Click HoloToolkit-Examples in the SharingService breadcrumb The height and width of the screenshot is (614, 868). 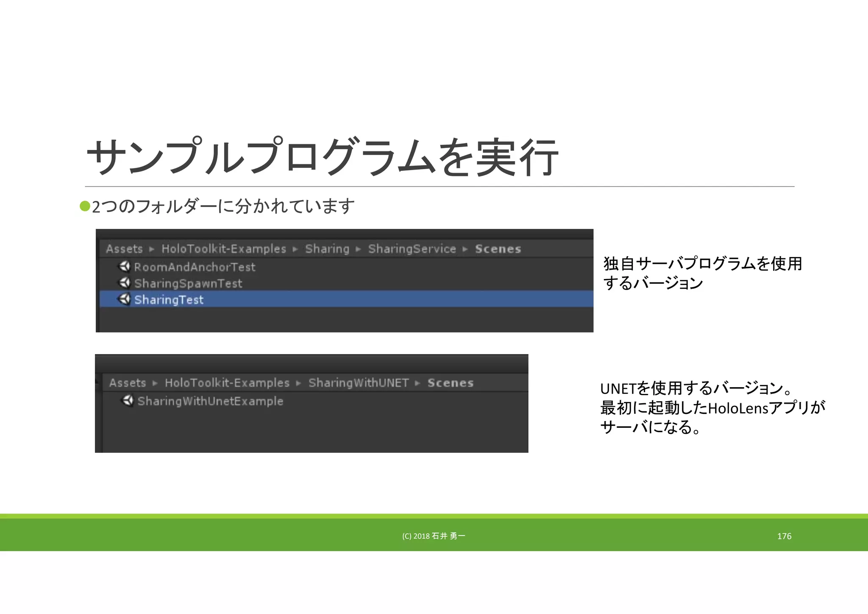pyautogui.click(x=224, y=249)
